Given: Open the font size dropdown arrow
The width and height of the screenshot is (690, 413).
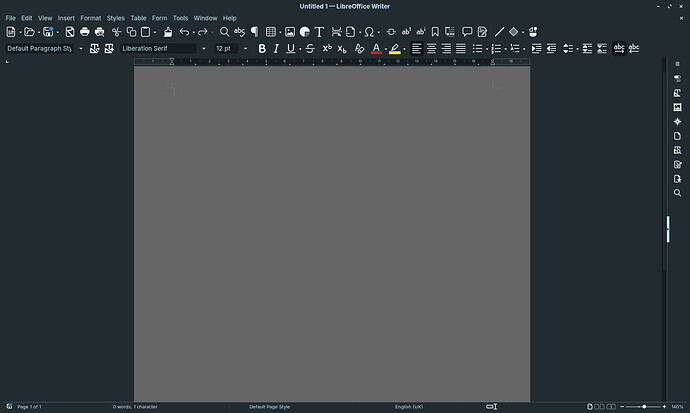Looking at the screenshot, I should tap(245, 48).
